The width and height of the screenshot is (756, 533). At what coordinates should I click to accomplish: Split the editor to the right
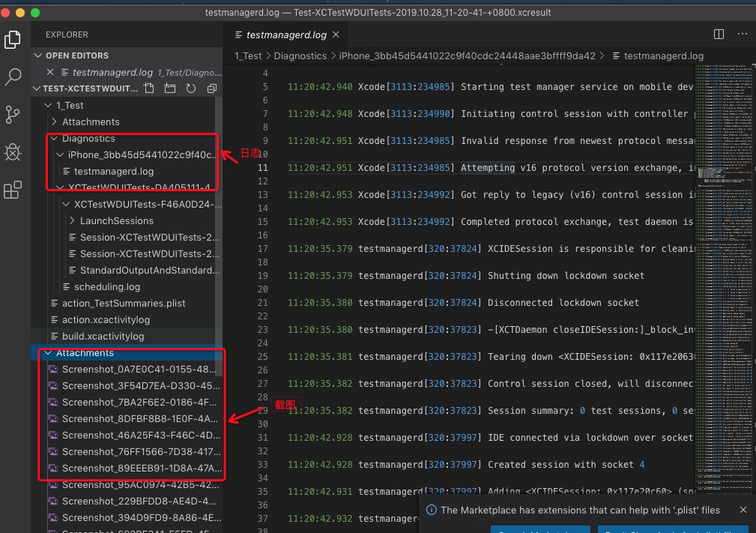click(x=719, y=34)
